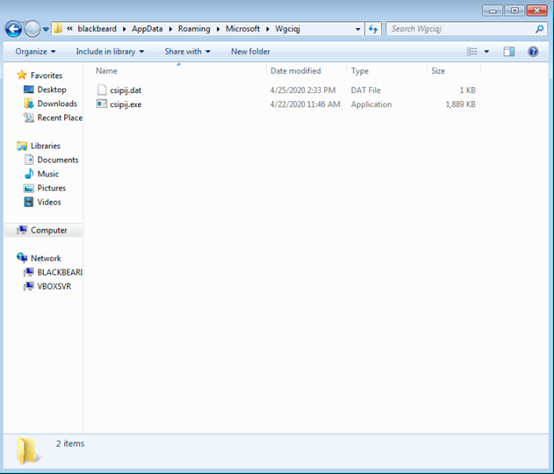Open the recent pages dropdown arrow
The height and width of the screenshot is (474, 554).
[x=46, y=29]
